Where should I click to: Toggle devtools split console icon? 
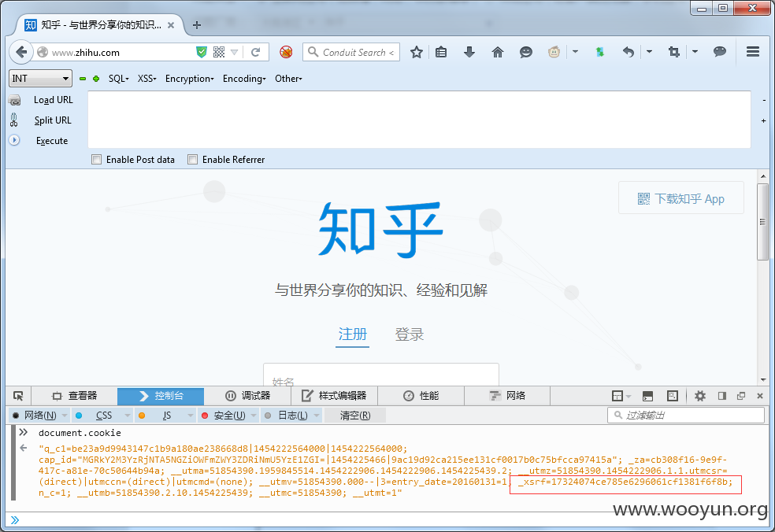coord(647,396)
